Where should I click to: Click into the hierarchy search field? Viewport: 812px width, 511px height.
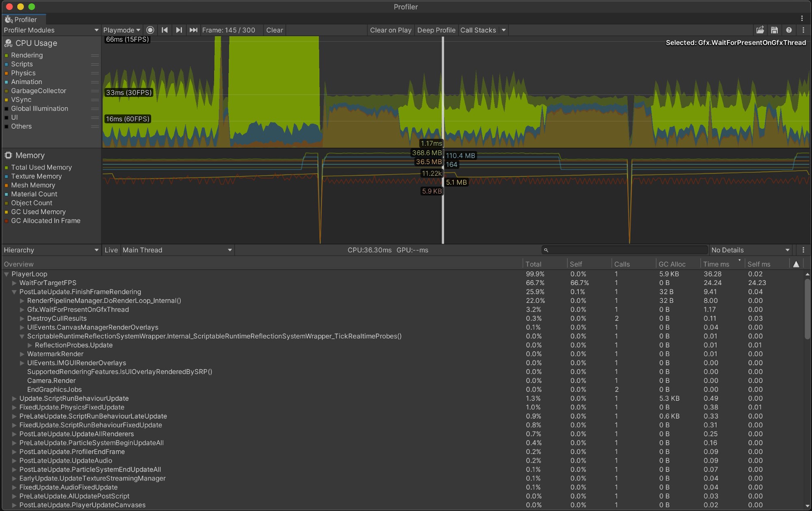pyautogui.click(x=626, y=250)
